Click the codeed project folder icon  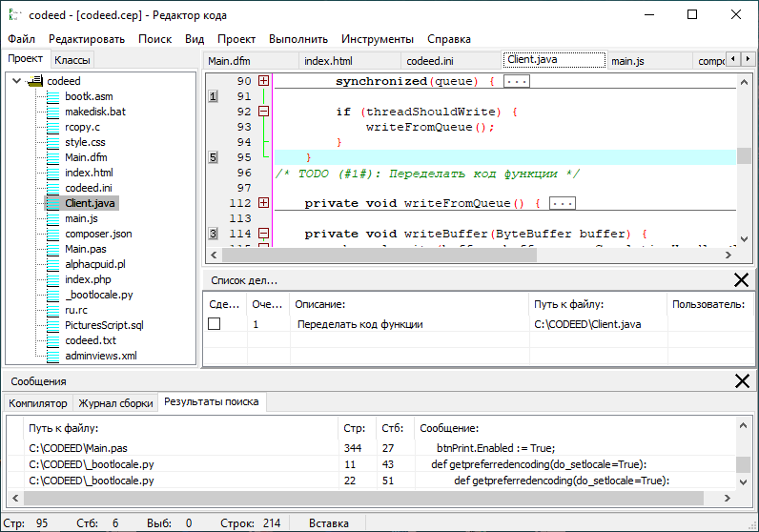point(36,81)
